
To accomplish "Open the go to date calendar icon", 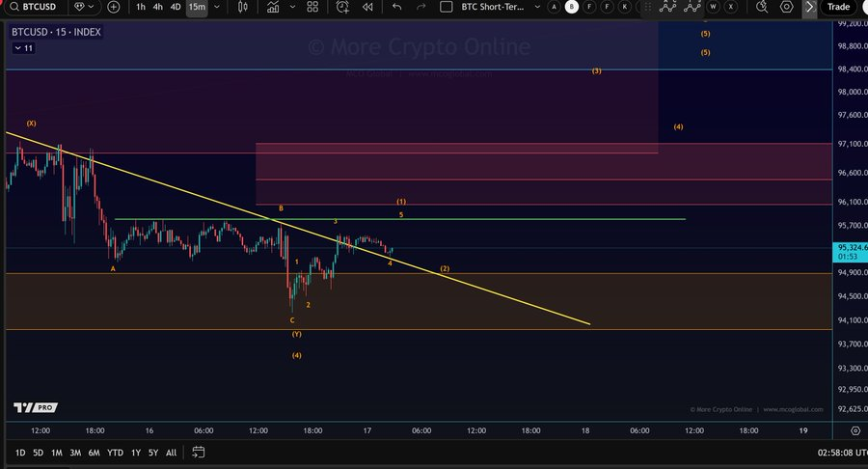I will point(199,452).
